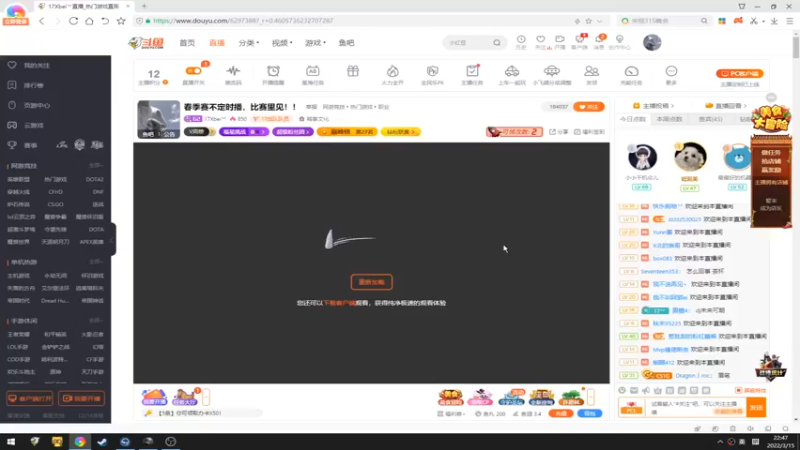This screenshot has width=800, height=450.
Task: Expand the 游戏 games dropdown
Action: click(315, 43)
